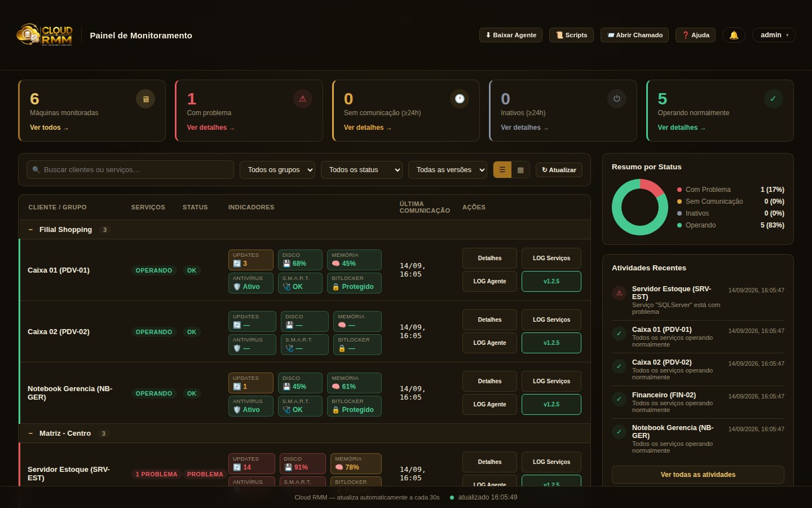Screen dimensions: 812x508
Task: Open the Todos os grupos dropdown
Action: [x=277, y=170]
